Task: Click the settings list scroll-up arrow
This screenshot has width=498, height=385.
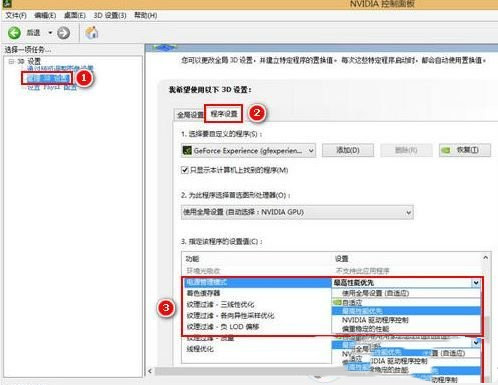Action: 486,258
